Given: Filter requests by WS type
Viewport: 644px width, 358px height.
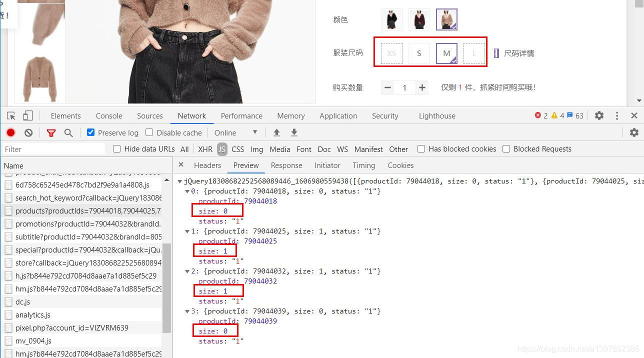Looking at the screenshot, I should point(342,149).
